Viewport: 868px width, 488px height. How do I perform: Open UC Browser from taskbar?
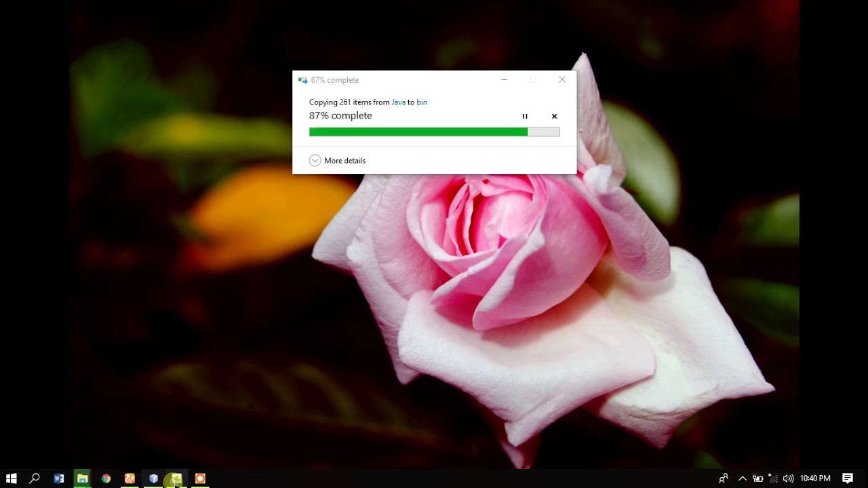coord(130,479)
